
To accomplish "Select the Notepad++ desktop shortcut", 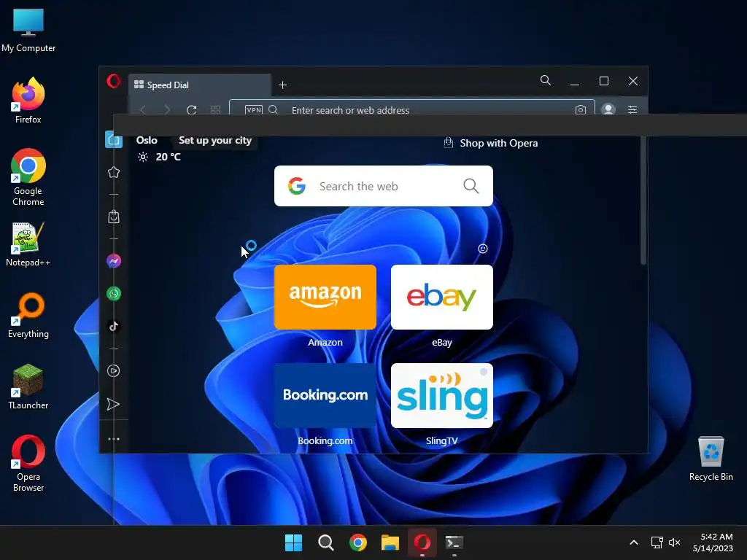I will point(28,244).
